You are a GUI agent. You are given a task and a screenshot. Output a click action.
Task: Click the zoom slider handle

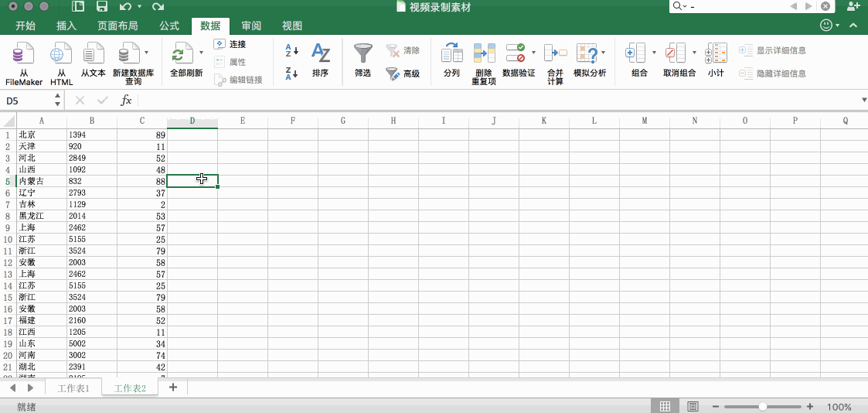[763, 406]
